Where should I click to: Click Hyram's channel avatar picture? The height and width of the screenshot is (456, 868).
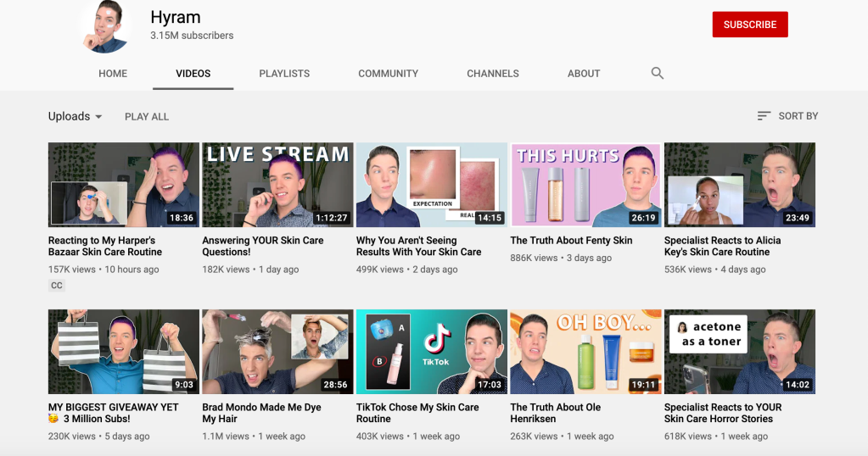[x=105, y=25]
